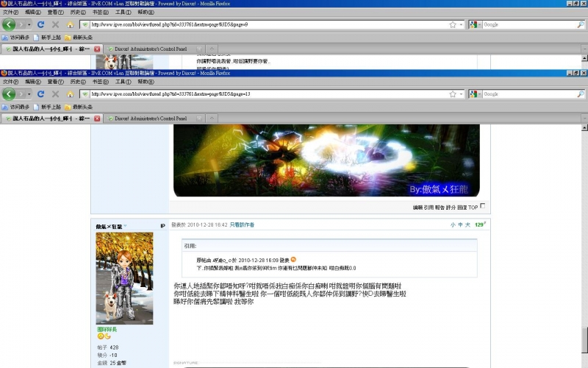Screen dimensions: 588x368
Task: List all tabs dropdown in front window
Action: [584, 118]
